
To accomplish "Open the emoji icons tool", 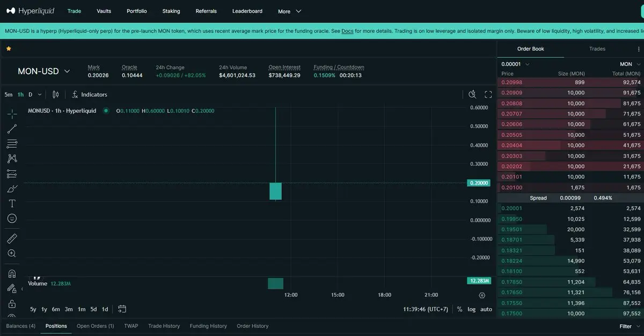I will click(x=12, y=218).
